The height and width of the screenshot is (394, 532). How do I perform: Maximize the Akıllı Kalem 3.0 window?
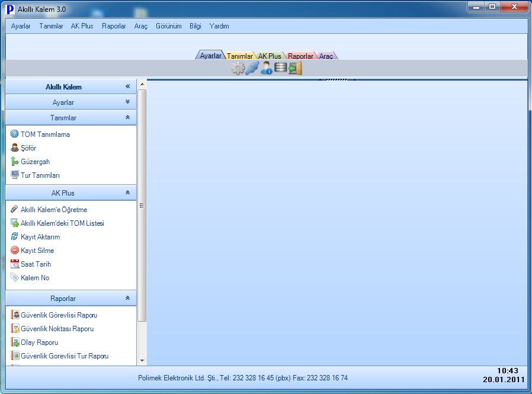tap(492, 7)
